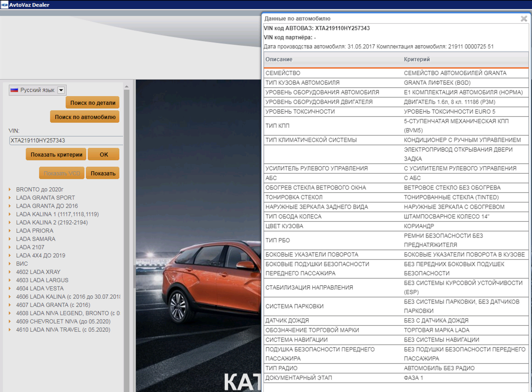The width and height of the screenshot is (532, 392).
Task: Click the ТИП КПП row label
Action: (277, 126)
